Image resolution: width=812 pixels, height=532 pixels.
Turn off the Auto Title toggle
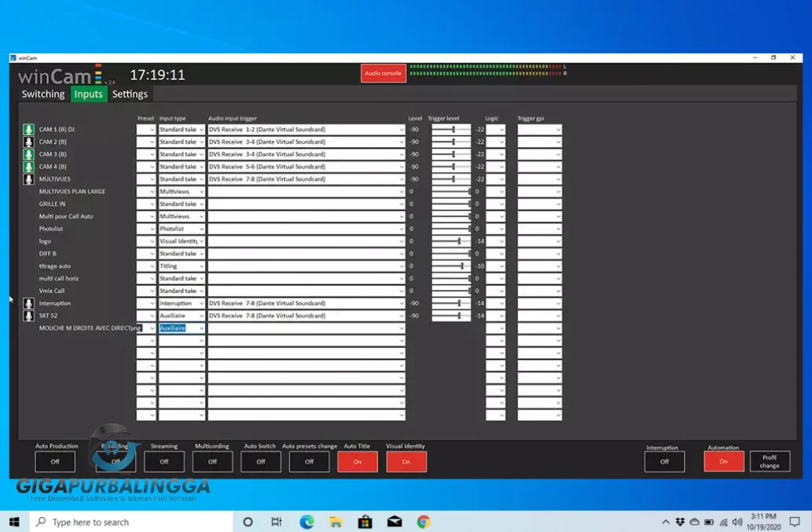pos(357,461)
